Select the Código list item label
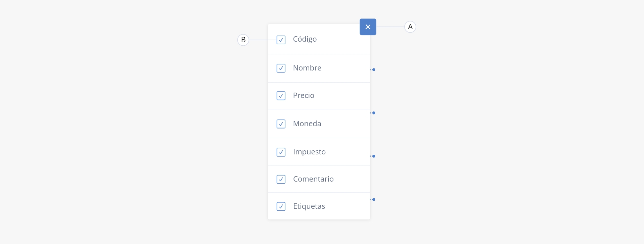 pos(305,39)
